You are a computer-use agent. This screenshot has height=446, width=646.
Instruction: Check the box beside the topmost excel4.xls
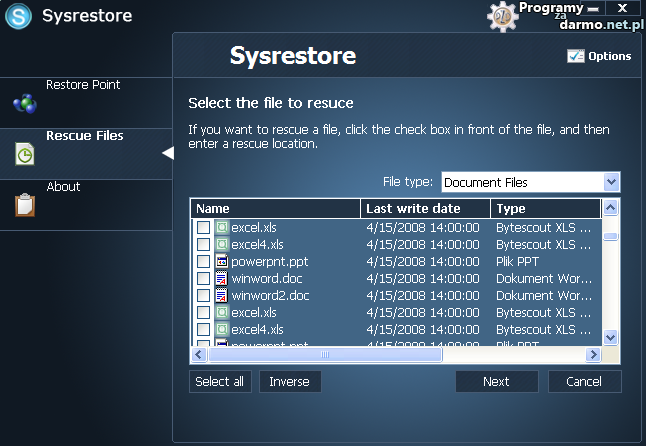pos(204,245)
